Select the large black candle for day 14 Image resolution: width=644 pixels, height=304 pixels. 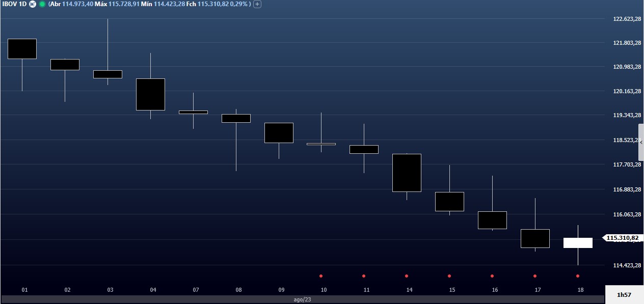[407, 173]
